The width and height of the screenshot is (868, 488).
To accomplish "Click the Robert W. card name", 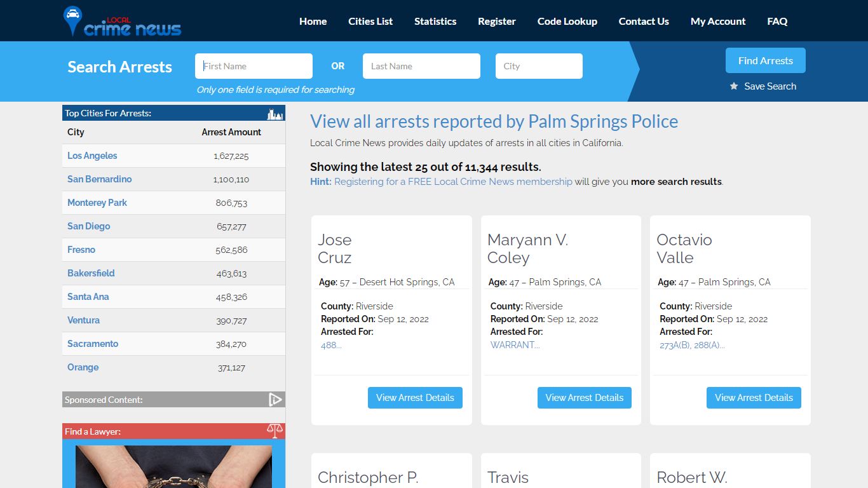I will (x=692, y=478).
